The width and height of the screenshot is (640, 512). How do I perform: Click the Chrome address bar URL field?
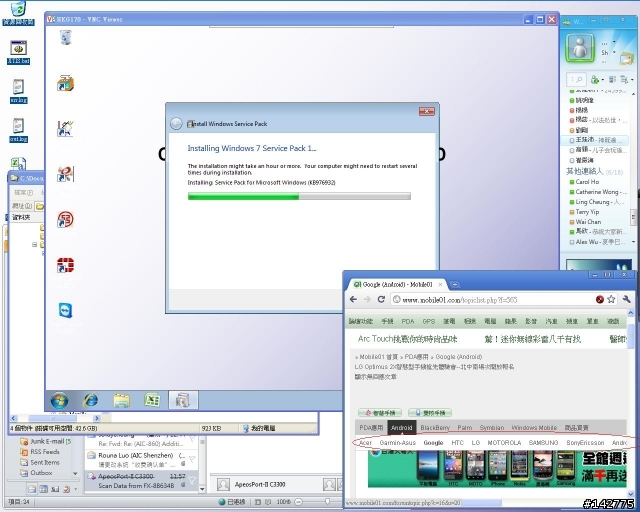pos(494,300)
